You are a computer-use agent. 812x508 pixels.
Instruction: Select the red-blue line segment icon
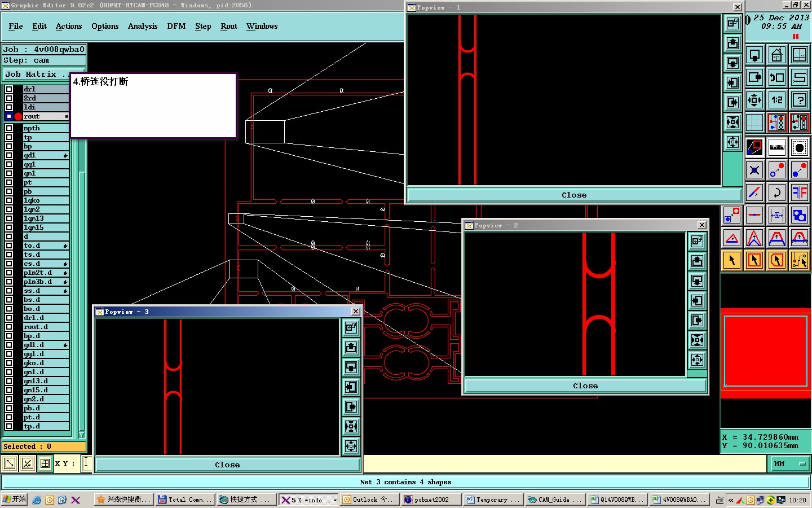pyautogui.click(x=754, y=215)
